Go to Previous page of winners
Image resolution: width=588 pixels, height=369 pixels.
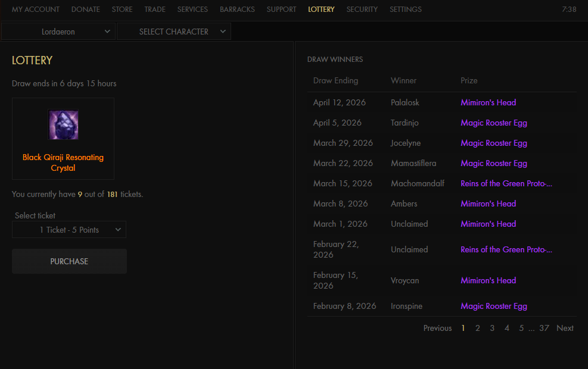click(438, 328)
